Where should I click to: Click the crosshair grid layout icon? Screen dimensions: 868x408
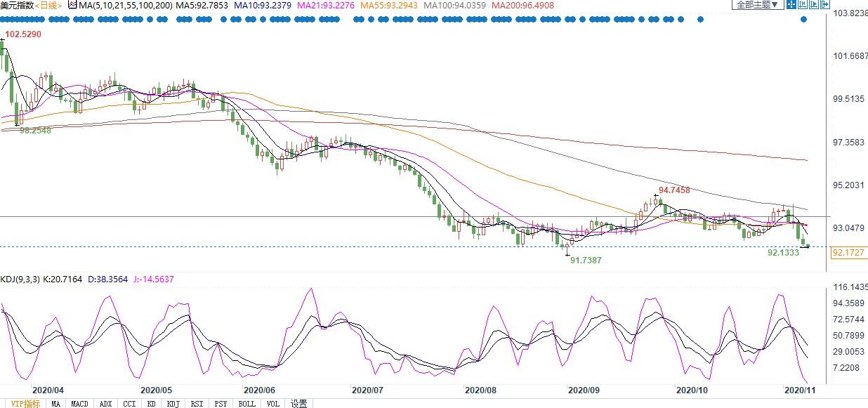point(791,4)
